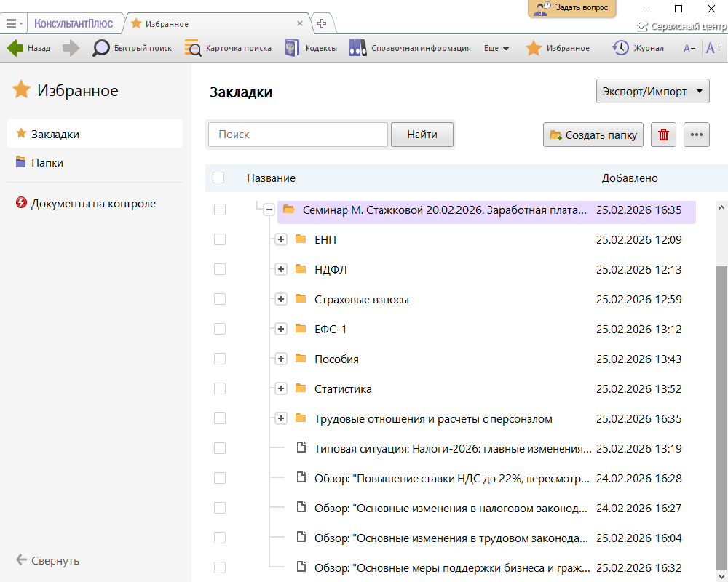Image resolution: width=728 pixels, height=582 pixels.
Task: Collapse the Семинар М. Стажковой folder
Action: coord(269,210)
